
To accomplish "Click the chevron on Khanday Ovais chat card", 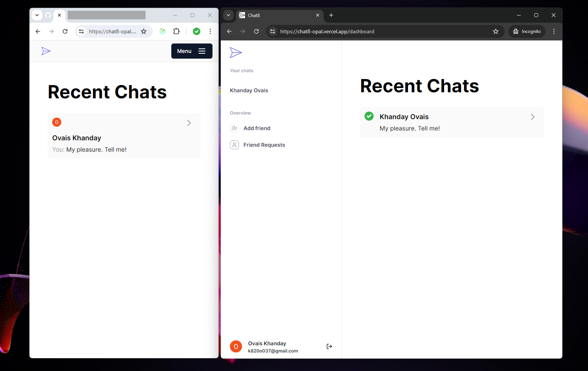I will 532,117.
